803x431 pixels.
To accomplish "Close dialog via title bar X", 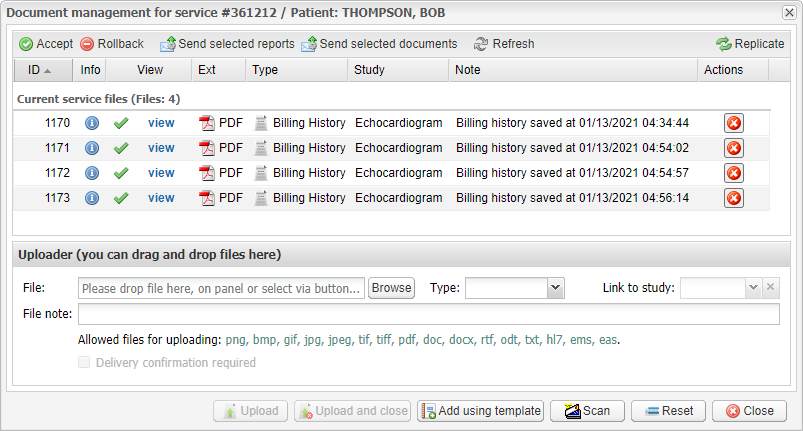I will pyautogui.click(x=789, y=13).
